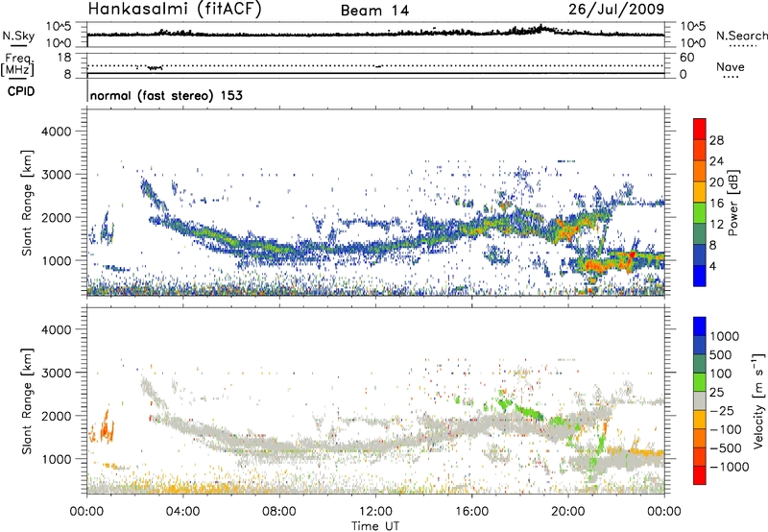Screen dimensions: 768x532
Task: Click the 'Velocity [m s-1]' colorbar label
Action: (758, 400)
